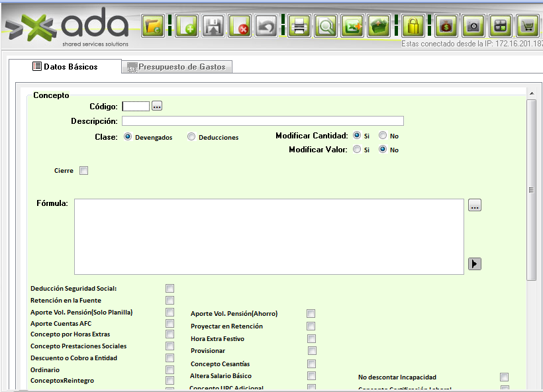Click the new document toolbar icon
Image resolution: width=543 pixels, height=392 pixels.
tap(186, 26)
